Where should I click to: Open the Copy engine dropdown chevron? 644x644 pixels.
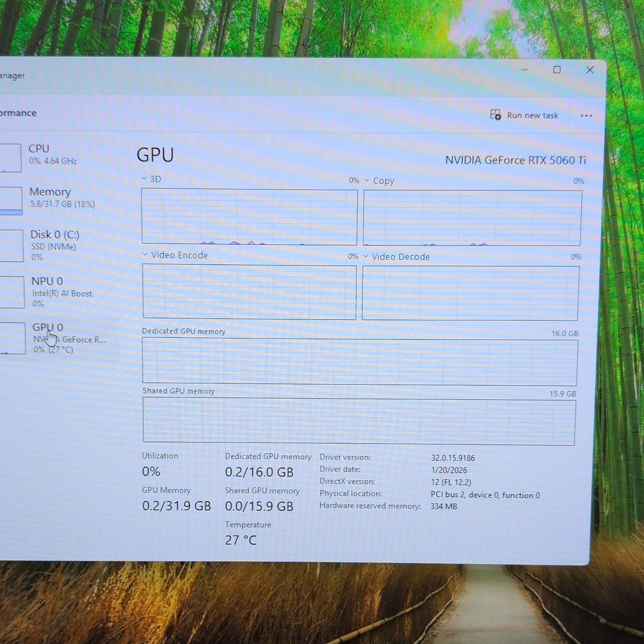(367, 180)
